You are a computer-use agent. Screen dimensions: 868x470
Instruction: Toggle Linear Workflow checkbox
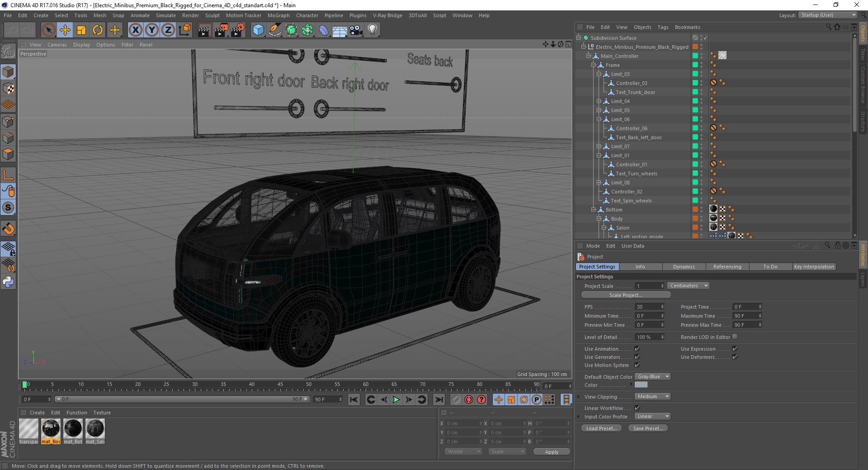click(x=637, y=408)
